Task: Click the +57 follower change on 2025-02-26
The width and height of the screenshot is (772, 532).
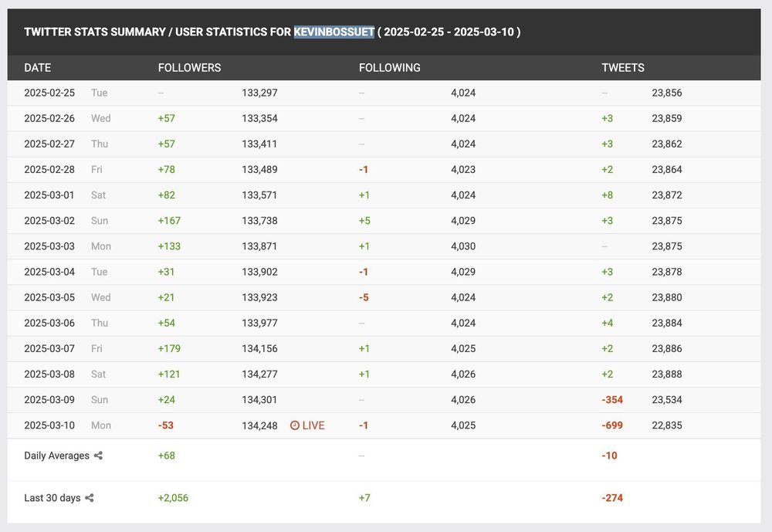Action: pyautogui.click(x=167, y=118)
